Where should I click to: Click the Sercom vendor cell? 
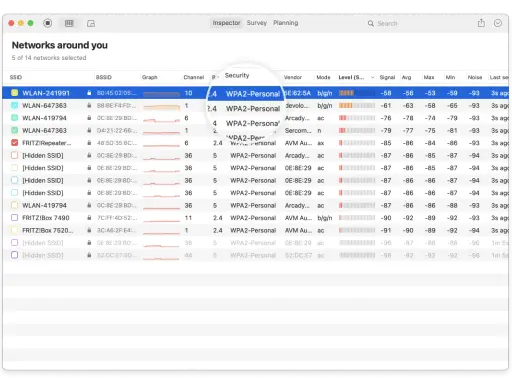pos(298,130)
